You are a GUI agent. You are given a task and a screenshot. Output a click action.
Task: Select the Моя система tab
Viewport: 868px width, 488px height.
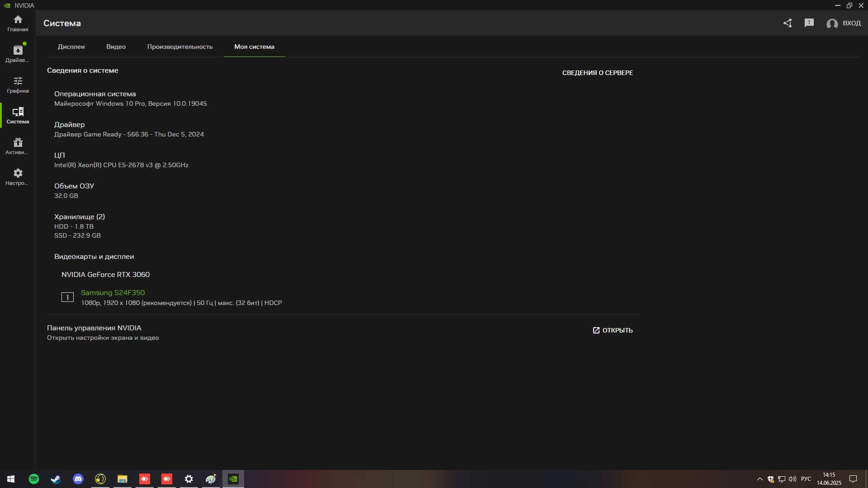point(254,47)
